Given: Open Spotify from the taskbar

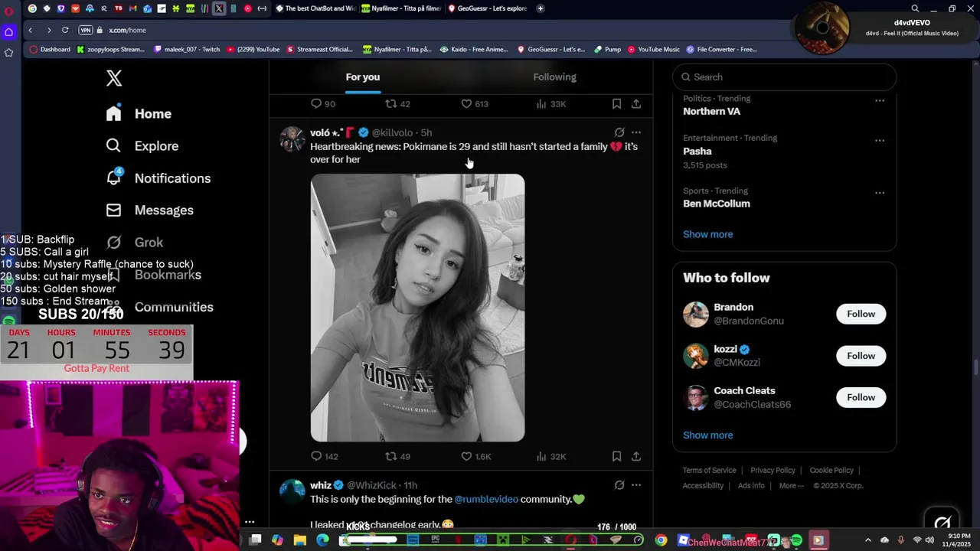Looking at the screenshot, I should click(796, 540).
